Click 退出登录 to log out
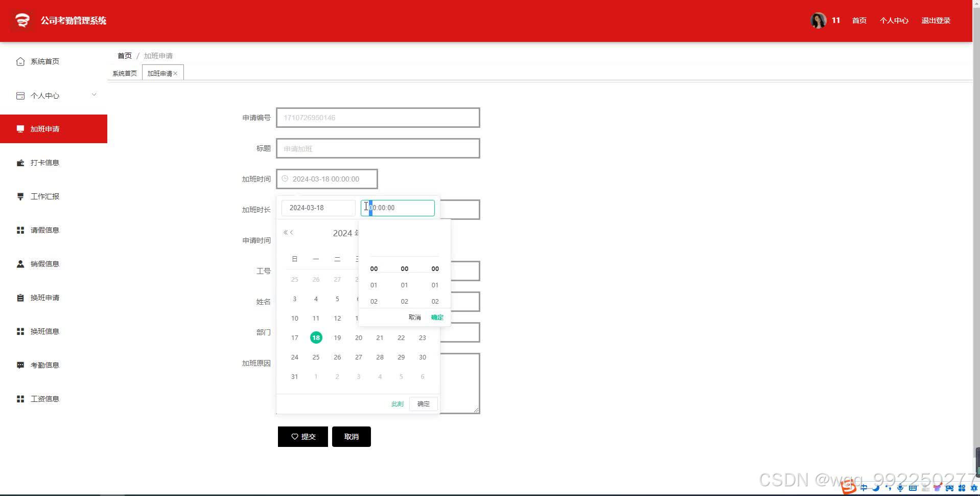 (x=936, y=20)
